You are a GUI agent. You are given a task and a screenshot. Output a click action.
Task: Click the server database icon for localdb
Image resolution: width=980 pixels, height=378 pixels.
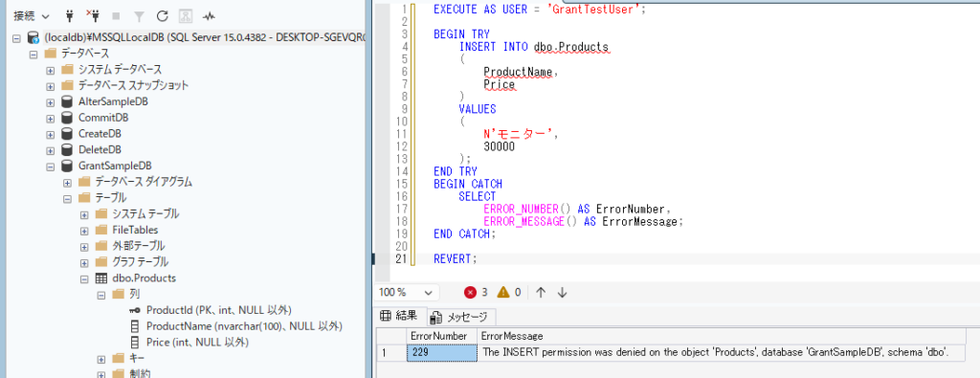pyautogui.click(x=33, y=38)
